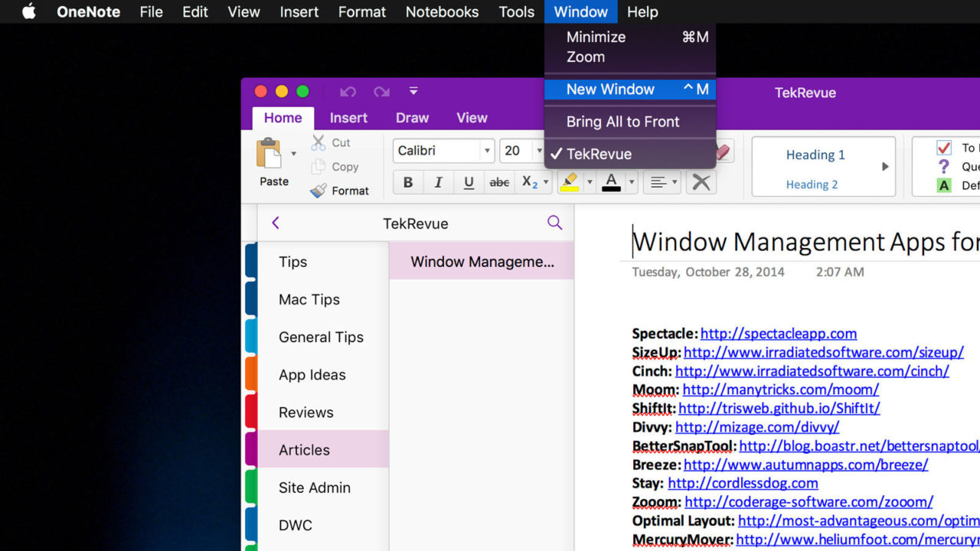The height and width of the screenshot is (551, 980).
Task: Open the Tips section
Action: pos(323,262)
